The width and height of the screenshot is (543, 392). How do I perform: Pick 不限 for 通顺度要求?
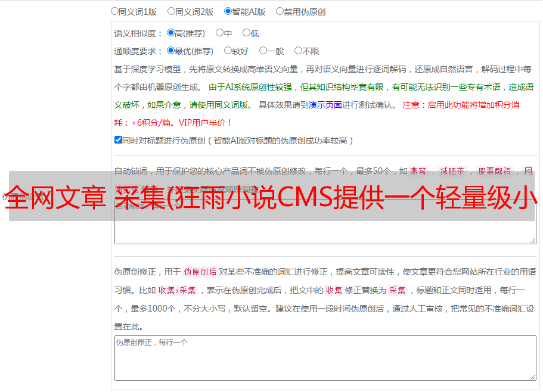tap(298, 51)
